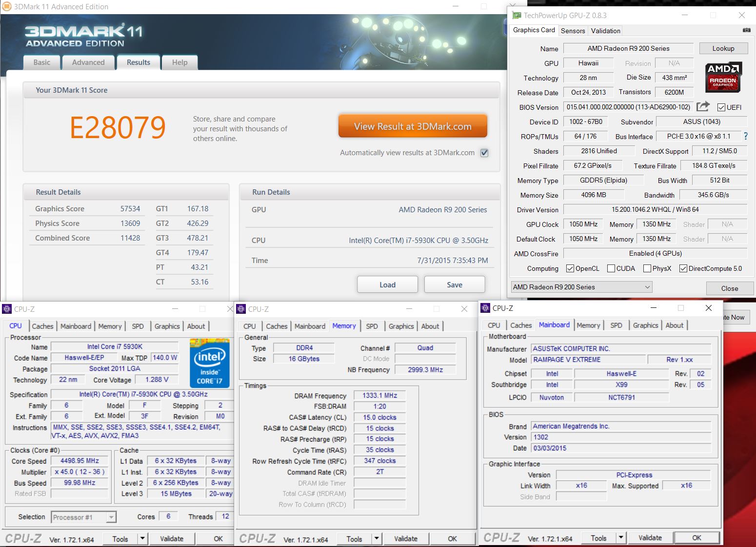Open the Help tab in 3DMark 11
The height and width of the screenshot is (547, 756).
coord(180,62)
